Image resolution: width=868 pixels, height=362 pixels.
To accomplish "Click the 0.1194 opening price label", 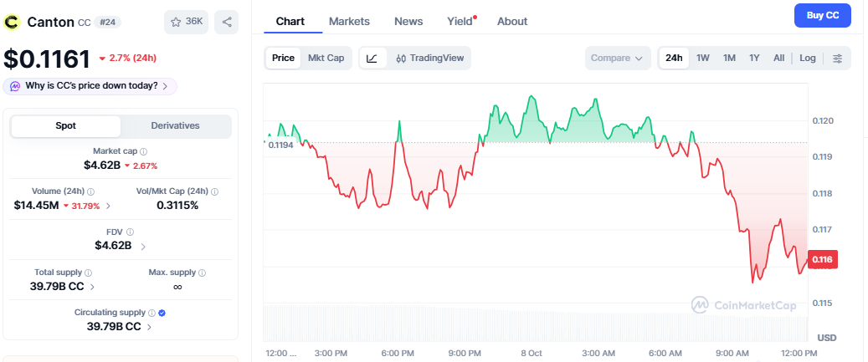I will point(280,145).
